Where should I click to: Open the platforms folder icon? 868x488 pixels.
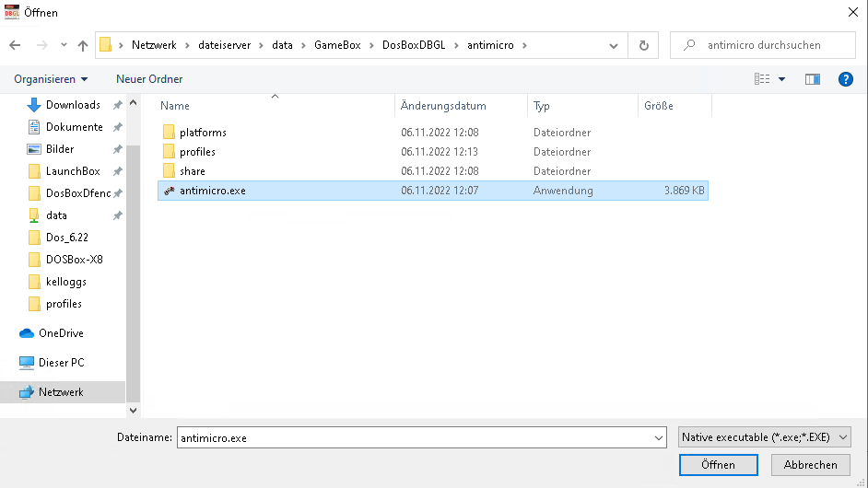point(169,133)
